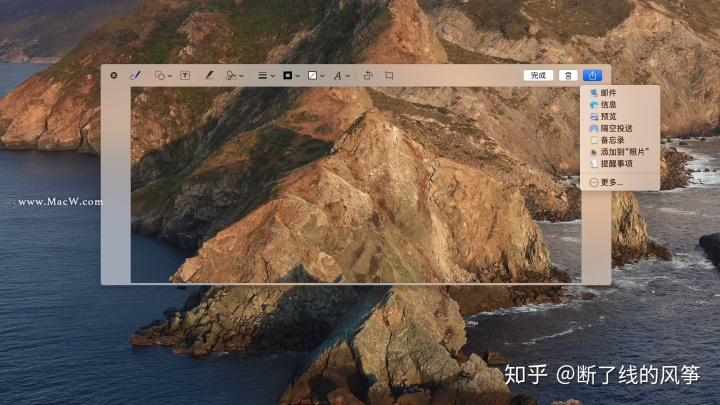Choose 信息 in share menu
720x405 pixels.
click(x=620, y=105)
